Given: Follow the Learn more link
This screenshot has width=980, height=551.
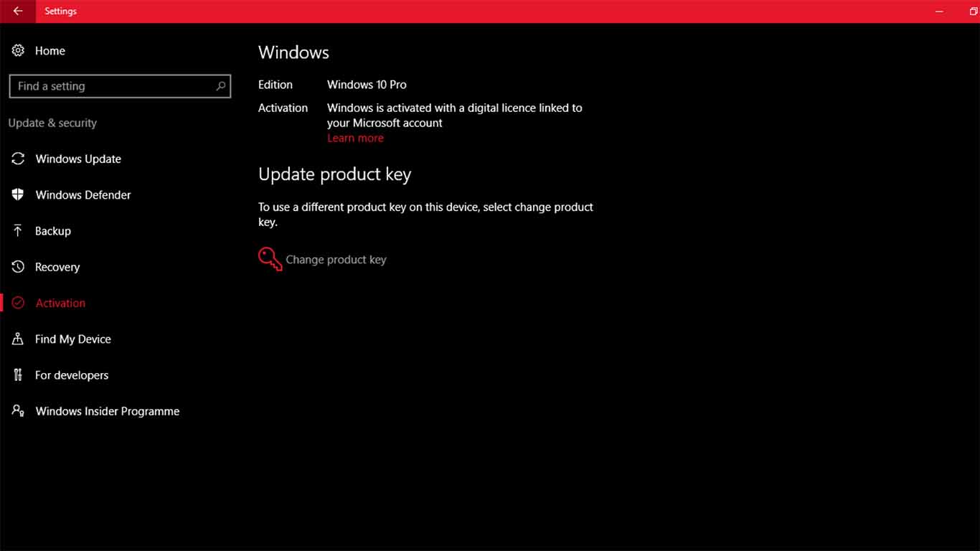Looking at the screenshot, I should (x=355, y=138).
